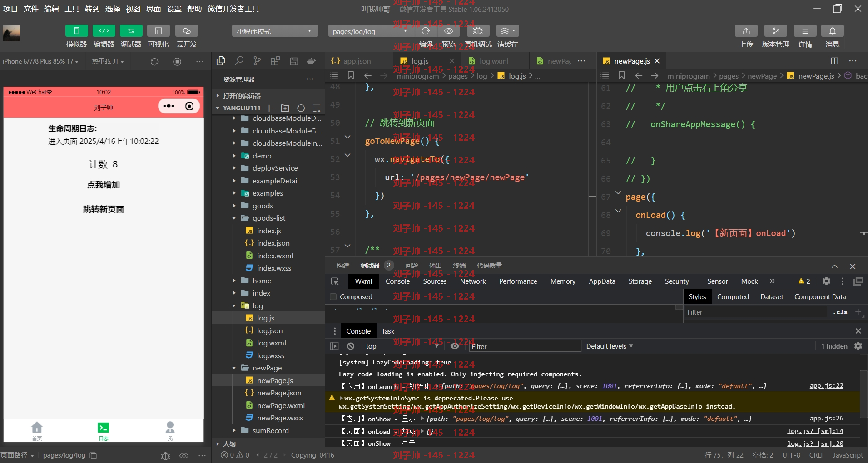
Task: Click the compile refresh (编译) icon
Action: point(426,31)
